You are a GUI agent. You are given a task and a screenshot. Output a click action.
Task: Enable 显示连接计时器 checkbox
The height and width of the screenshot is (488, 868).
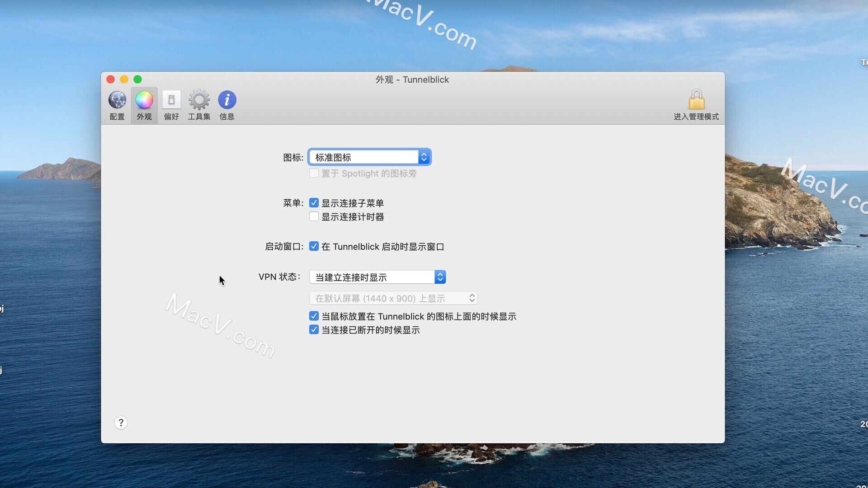(314, 216)
